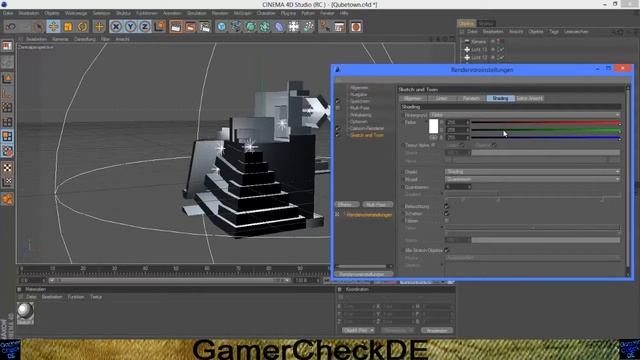Viewport: 640px width, 360px height.
Task: Click the orange circle icon at toolbar end
Action: 356,27
